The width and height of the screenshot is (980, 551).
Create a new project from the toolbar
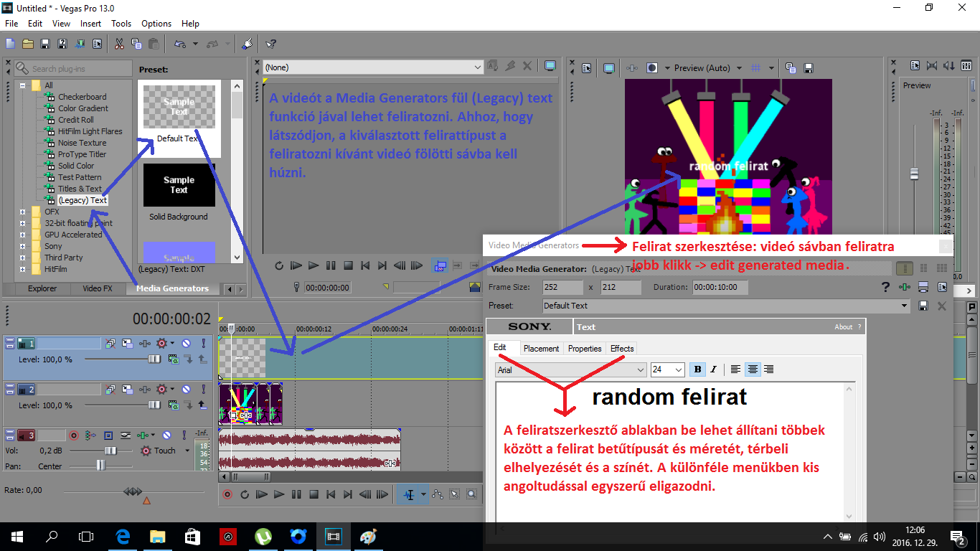click(x=11, y=44)
